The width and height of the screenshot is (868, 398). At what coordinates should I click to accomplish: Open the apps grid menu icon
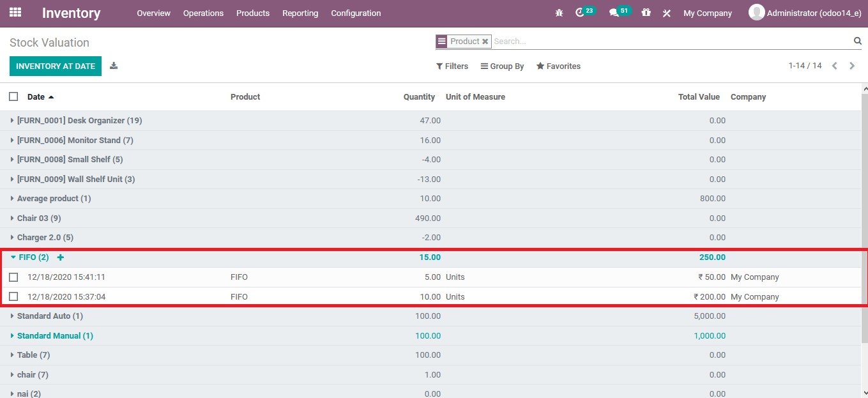15,12
